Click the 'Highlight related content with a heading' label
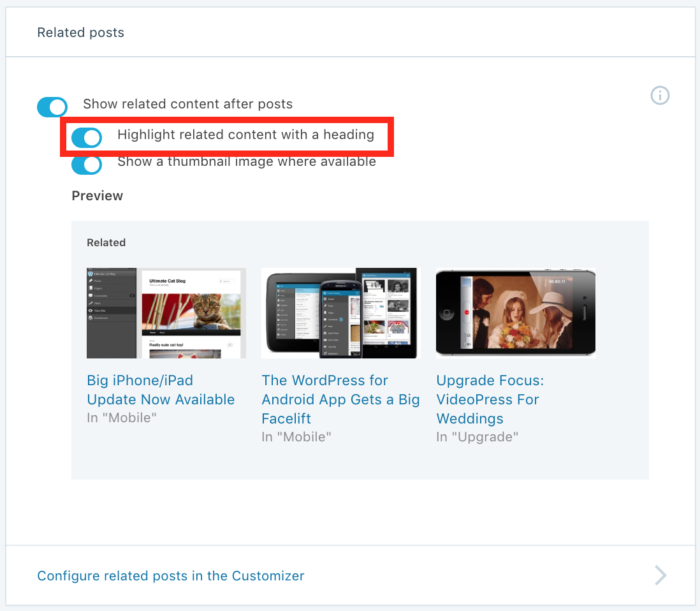The width and height of the screenshot is (700, 611). (245, 135)
